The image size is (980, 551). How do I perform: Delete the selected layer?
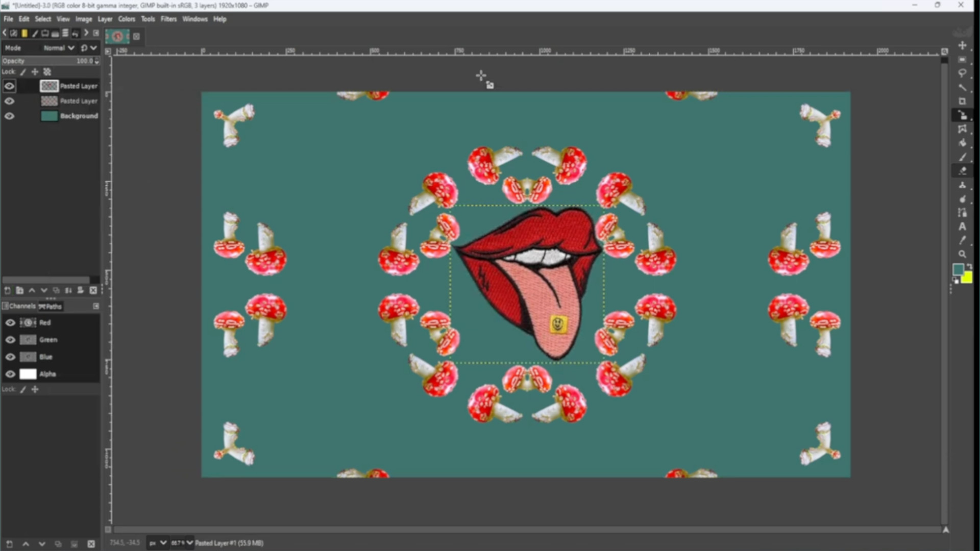click(x=93, y=290)
